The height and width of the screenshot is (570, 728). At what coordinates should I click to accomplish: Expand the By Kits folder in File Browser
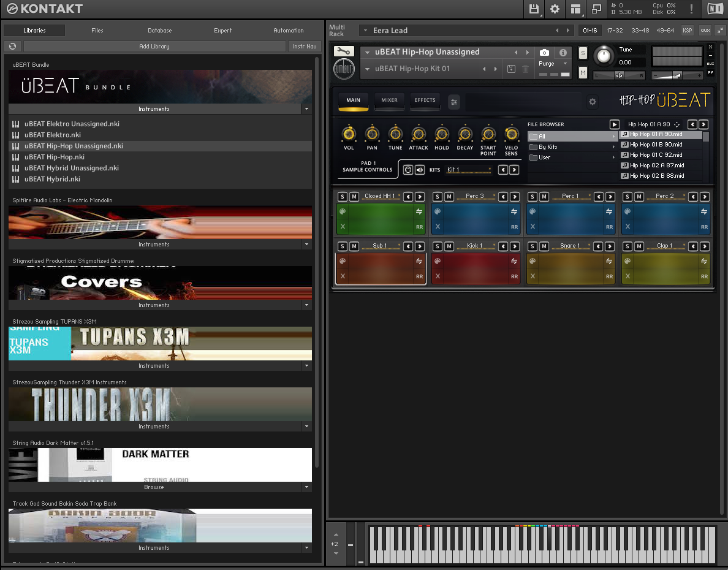[x=574, y=147]
